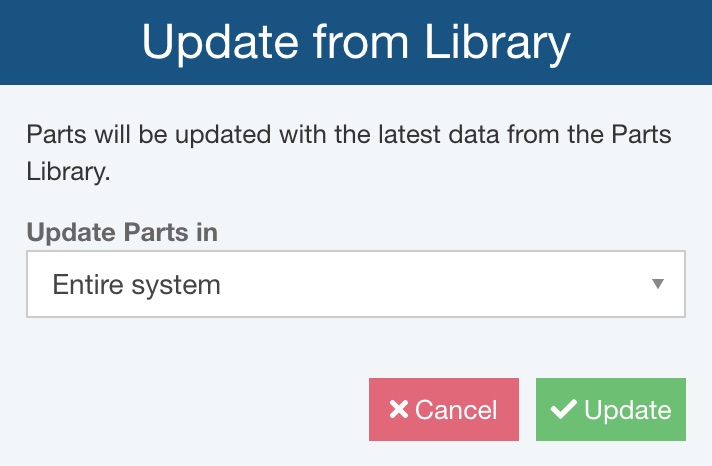Click the Update Parts in label
This screenshot has height=466, width=712.
coord(122,232)
